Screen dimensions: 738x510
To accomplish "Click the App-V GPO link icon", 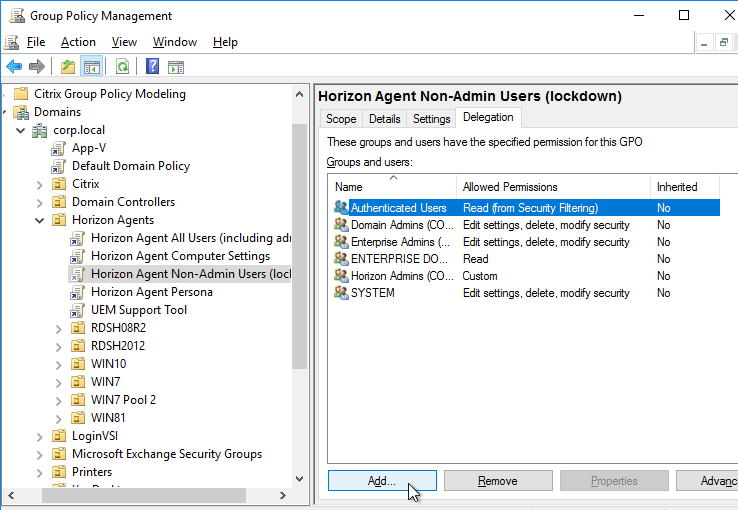I will pyautogui.click(x=58, y=149).
